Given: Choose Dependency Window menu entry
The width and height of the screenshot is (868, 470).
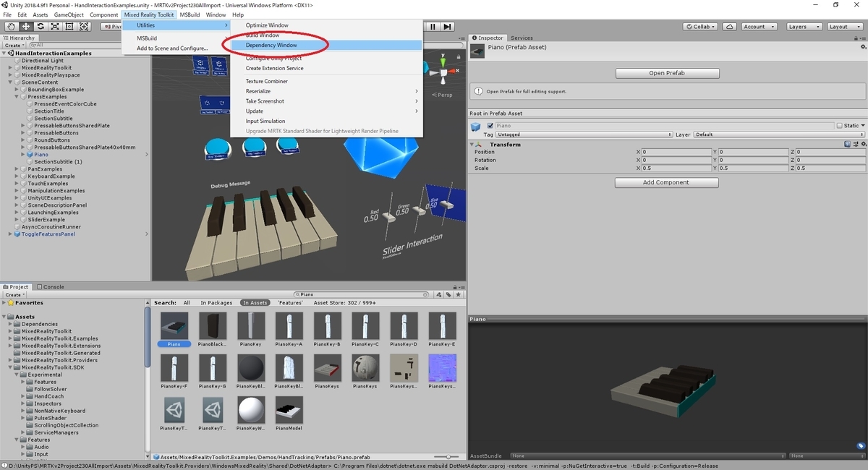Looking at the screenshot, I should pos(325,45).
